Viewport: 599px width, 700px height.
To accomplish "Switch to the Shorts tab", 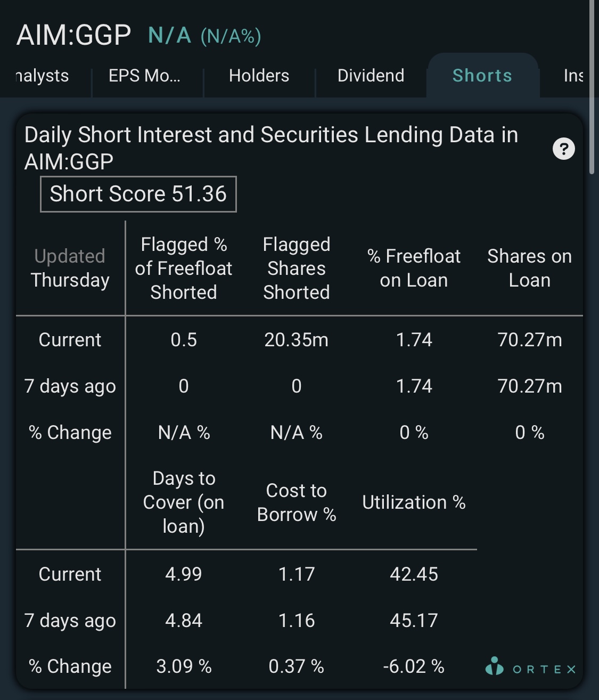I will tap(482, 76).
